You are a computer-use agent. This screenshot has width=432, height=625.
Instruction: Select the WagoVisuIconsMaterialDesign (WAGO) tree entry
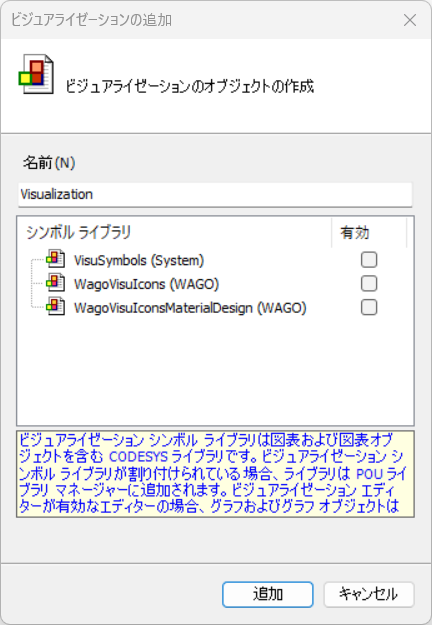click(190, 308)
